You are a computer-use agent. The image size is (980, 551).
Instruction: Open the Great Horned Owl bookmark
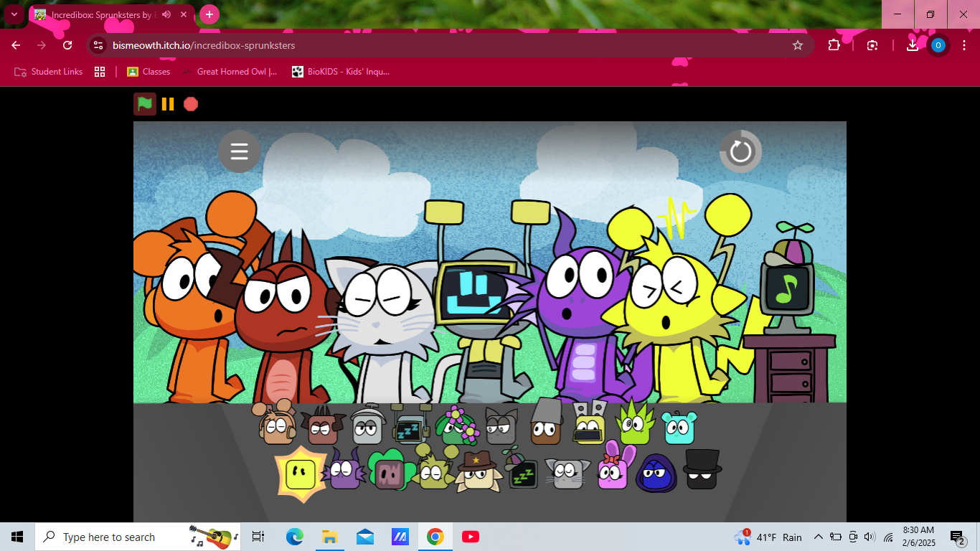pos(230,72)
